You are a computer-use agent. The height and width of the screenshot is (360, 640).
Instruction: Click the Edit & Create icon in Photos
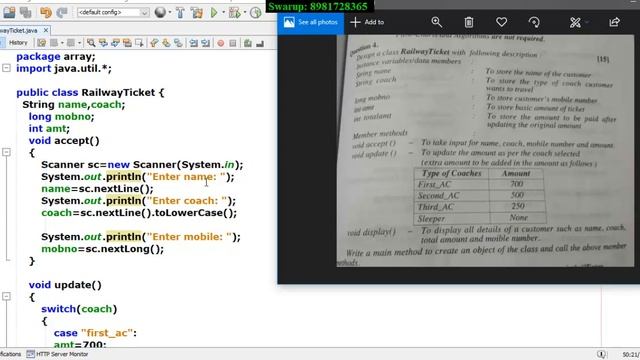click(575, 22)
